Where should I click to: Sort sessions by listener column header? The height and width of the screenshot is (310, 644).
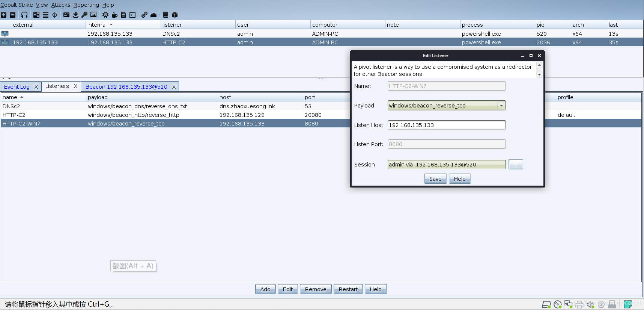click(198, 25)
